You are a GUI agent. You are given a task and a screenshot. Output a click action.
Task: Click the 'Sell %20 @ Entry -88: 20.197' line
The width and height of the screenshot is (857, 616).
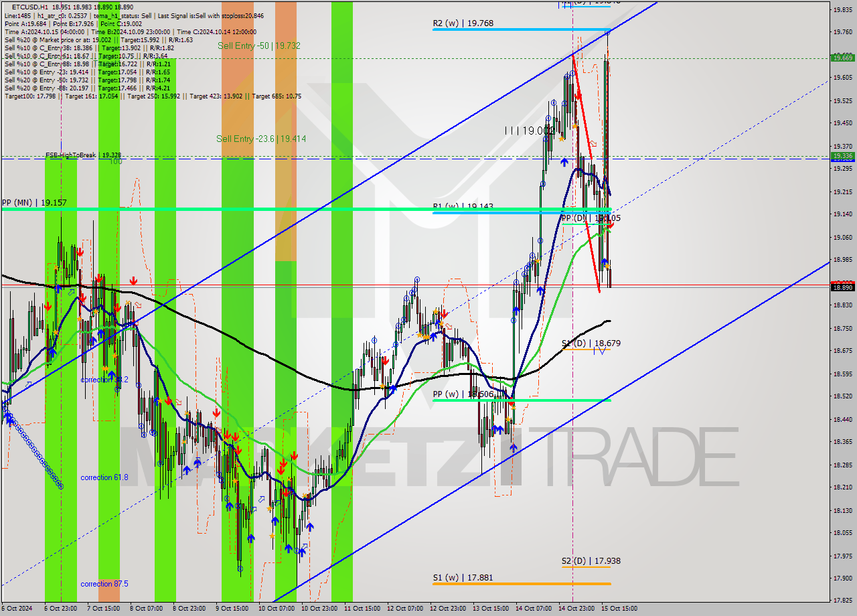click(x=87, y=88)
